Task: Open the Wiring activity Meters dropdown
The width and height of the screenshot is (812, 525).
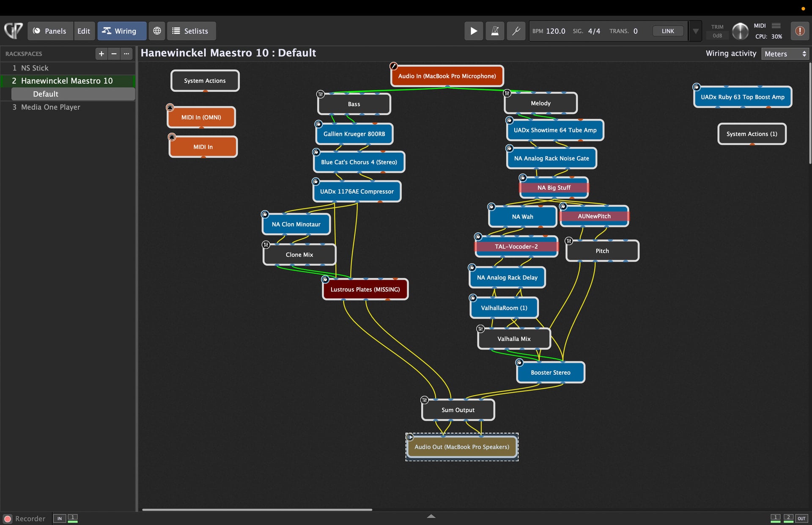Action: [785, 54]
